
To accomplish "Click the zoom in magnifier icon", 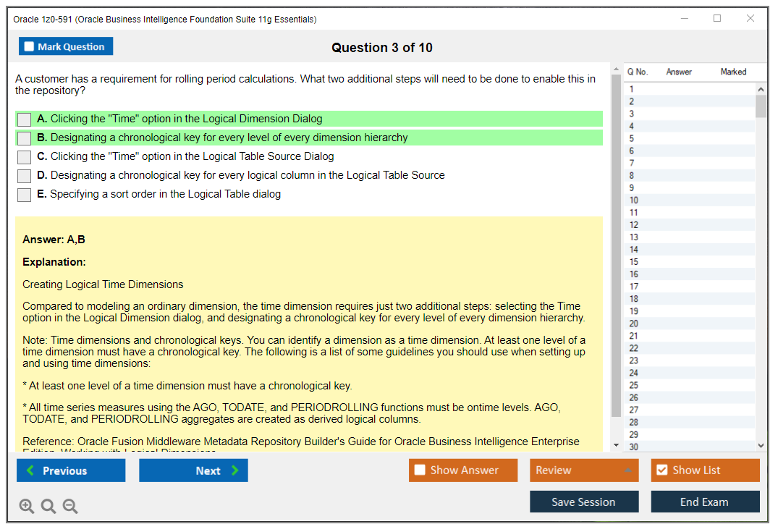I will 27,507.
